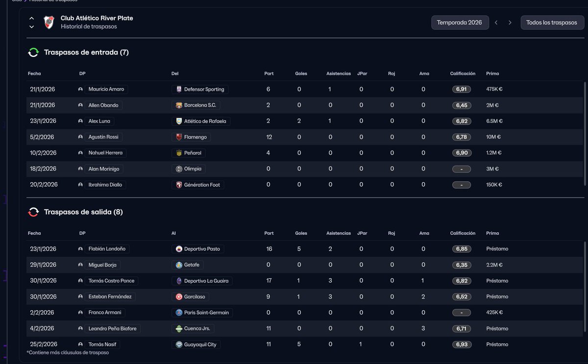Screen dimensions: 588x364
Task: Click the incoming transfers Fecha column header
Action: click(34, 73)
